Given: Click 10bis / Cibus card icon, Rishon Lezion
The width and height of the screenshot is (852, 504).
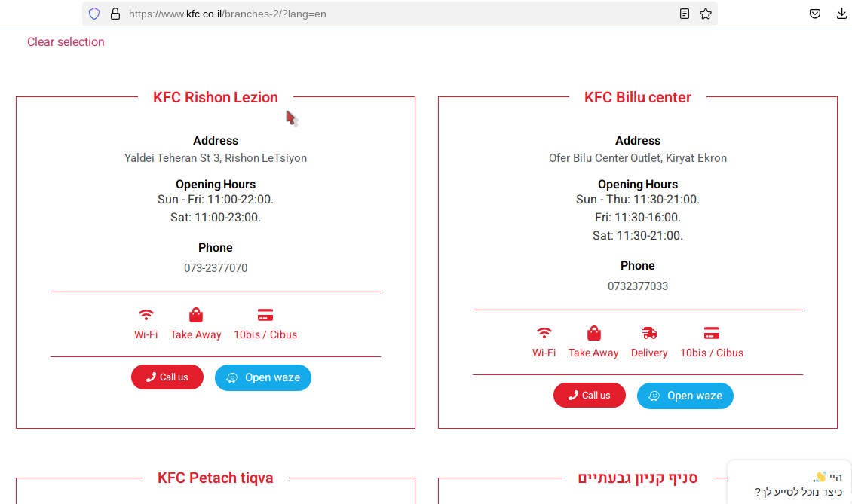Looking at the screenshot, I should 265,315.
